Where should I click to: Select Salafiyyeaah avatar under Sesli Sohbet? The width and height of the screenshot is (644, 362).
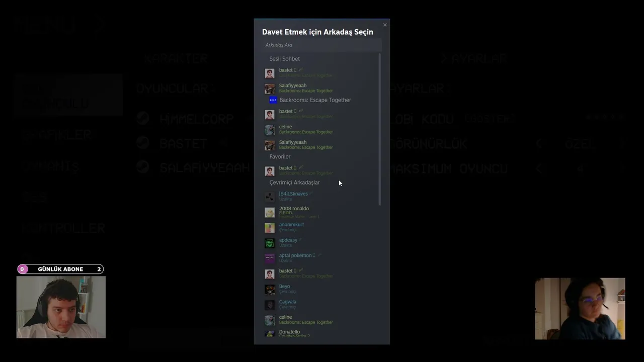coord(270,88)
